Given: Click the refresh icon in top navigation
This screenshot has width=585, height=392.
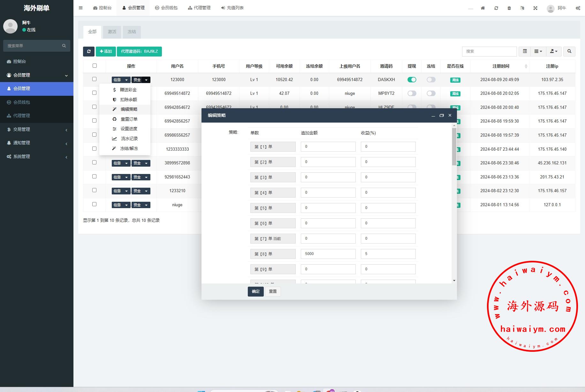Looking at the screenshot, I should (496, 8).
